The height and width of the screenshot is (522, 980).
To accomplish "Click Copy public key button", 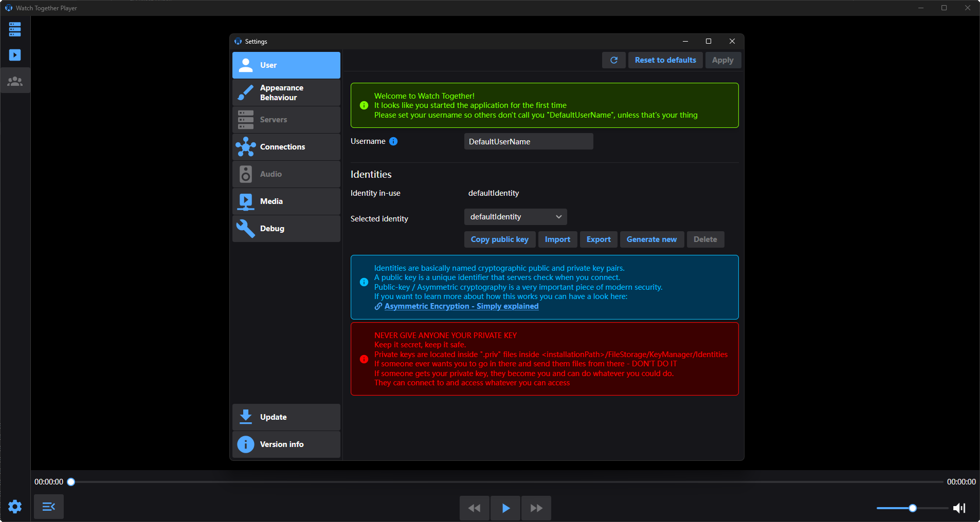I will 500,239.
